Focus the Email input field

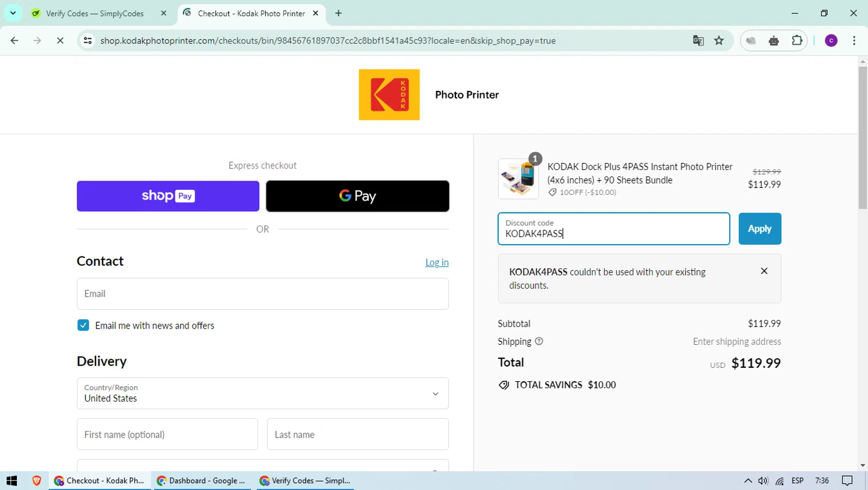pos(263,294)
